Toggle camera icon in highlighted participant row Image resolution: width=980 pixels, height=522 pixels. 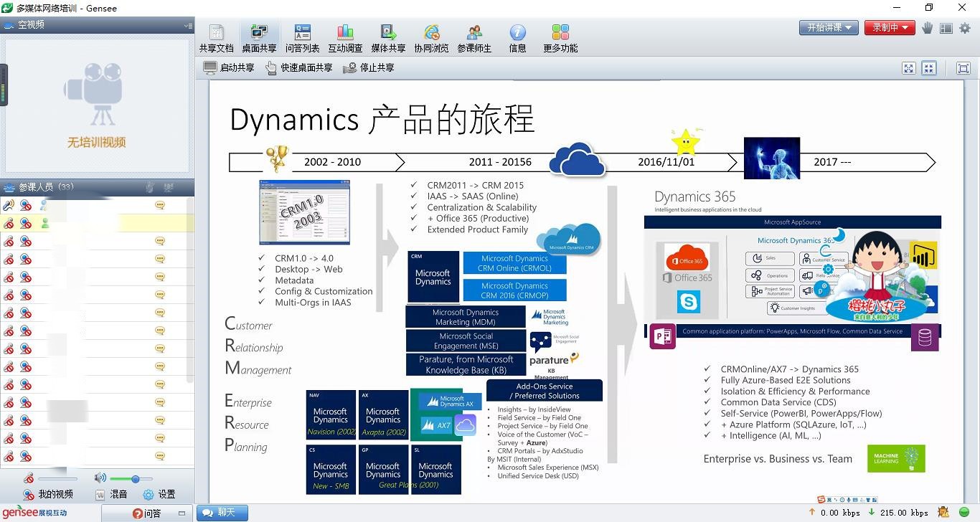coord(26,223)
